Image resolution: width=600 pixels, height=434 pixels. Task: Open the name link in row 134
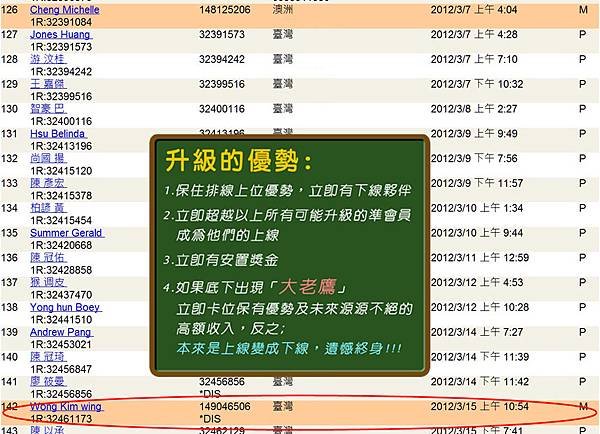point(48,208)
